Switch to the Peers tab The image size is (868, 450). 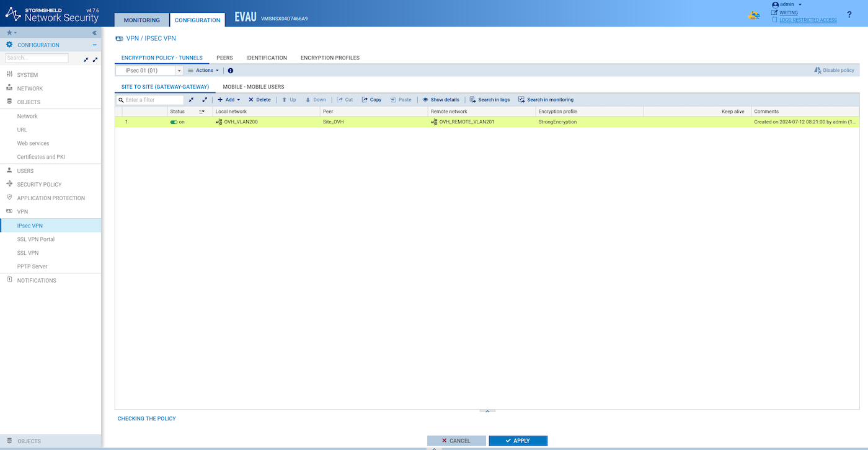pyautogui.click(x=224, y=58)
